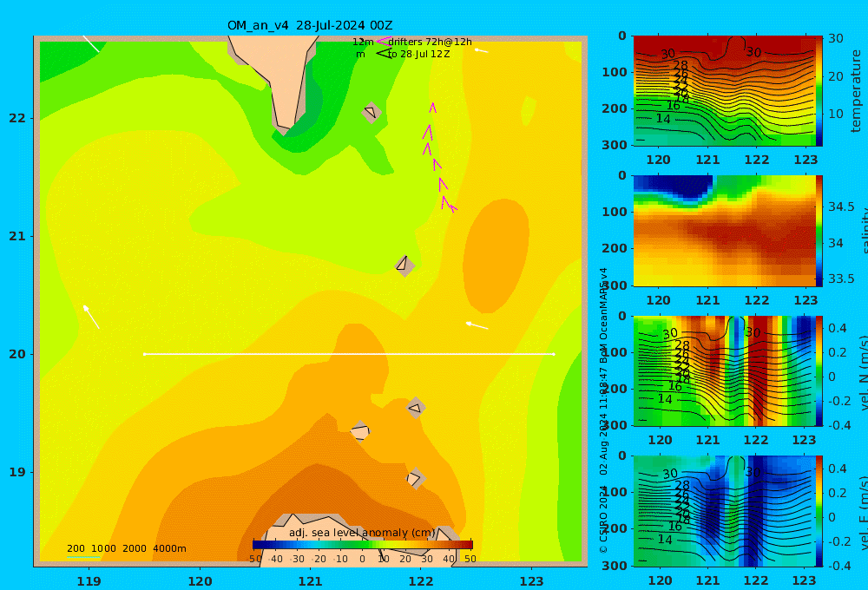Image resolution: width=868 pixels, height=590 pixels.
Task: Click the island diamond marker near 19.35N 121.45E
Action: pos(360,431)
